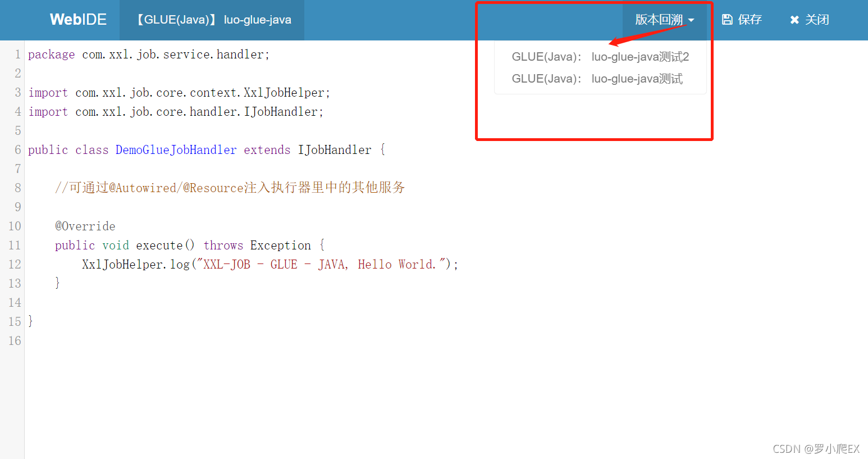Click line number 16 in gutter
Viewport: 868px width, 459px height.
pyautogui.click(x=15, y=341)
